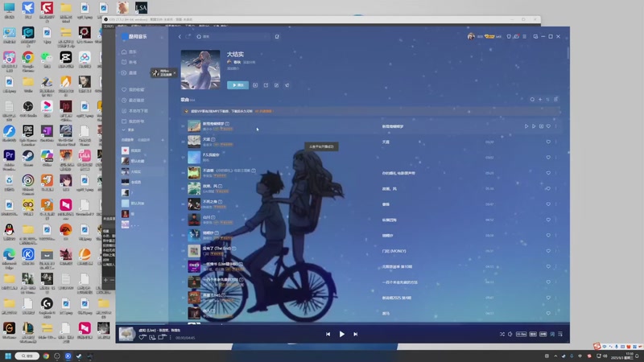This screenshot has height=362, width=644.
Task: Click the download icon in player bar
Action: [152, 337]
